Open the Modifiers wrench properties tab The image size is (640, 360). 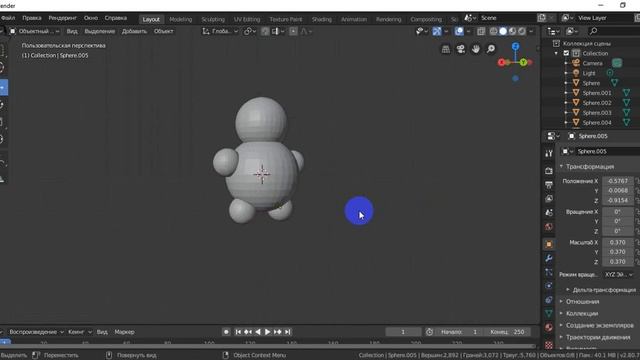click(x=549, y=258)
